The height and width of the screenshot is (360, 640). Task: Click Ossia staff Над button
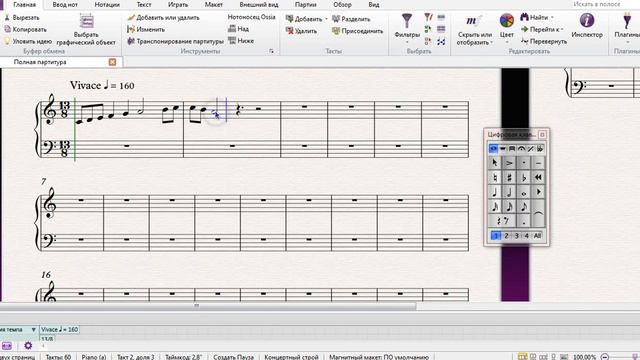pyautogui.click(x=238, y=29)
